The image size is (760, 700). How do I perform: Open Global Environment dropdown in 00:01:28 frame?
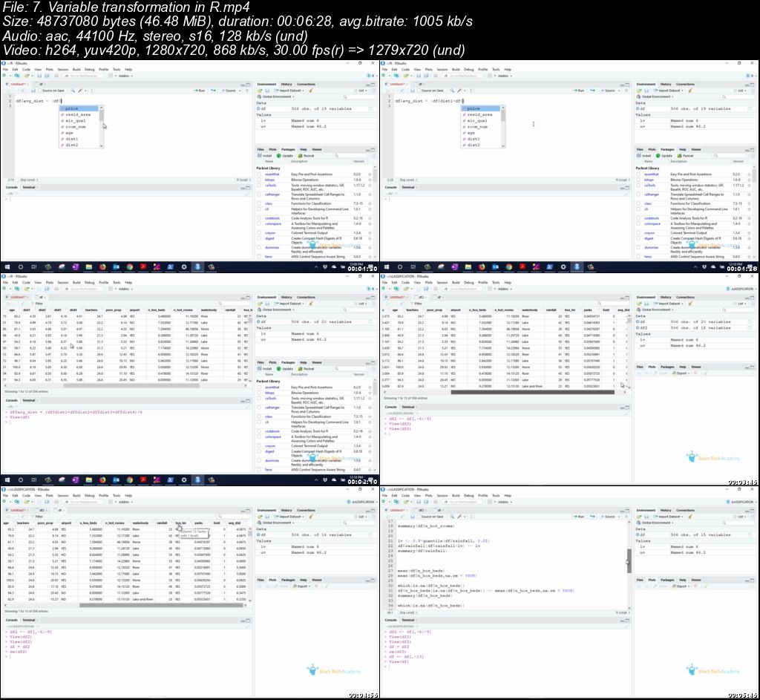[655, 97]
